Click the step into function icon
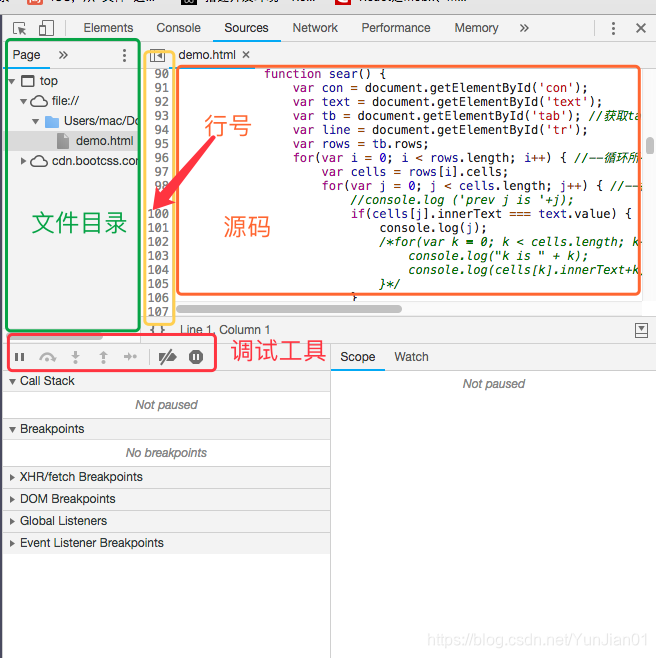 click(75, 356)
